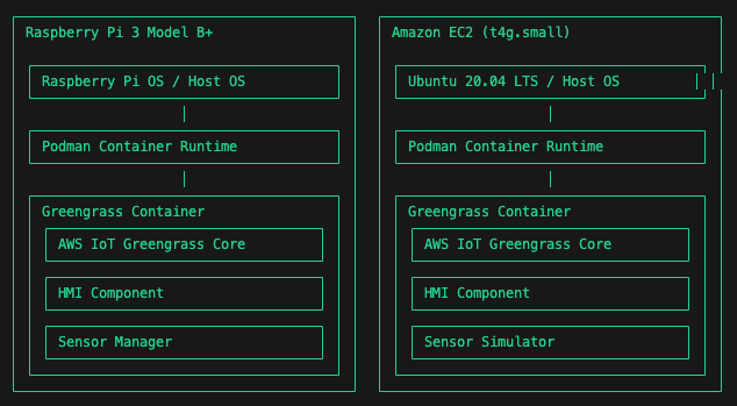The image size is (737, 406).
Task: Select the Greengrass Container label under EC2
Action: click(x=489, y=211)
